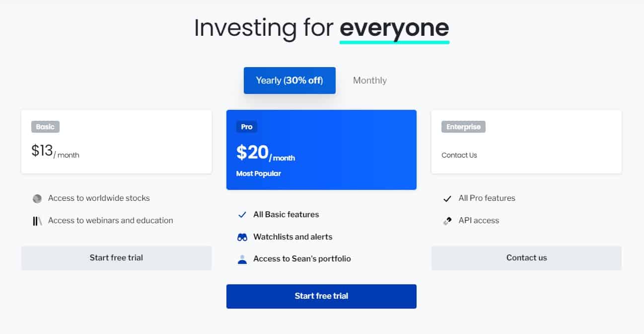Click the Basic plan badge

pyautogui.click(x=45, y=127)
